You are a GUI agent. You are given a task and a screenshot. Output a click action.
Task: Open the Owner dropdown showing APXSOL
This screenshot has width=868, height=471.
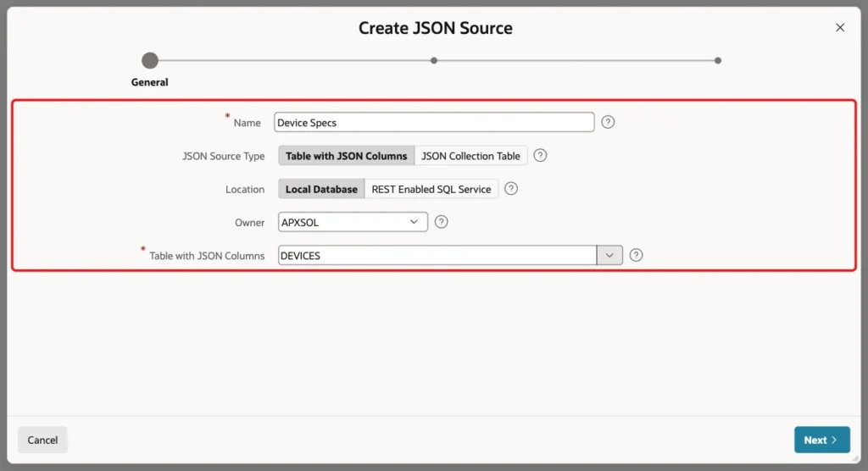click(353, 222)
